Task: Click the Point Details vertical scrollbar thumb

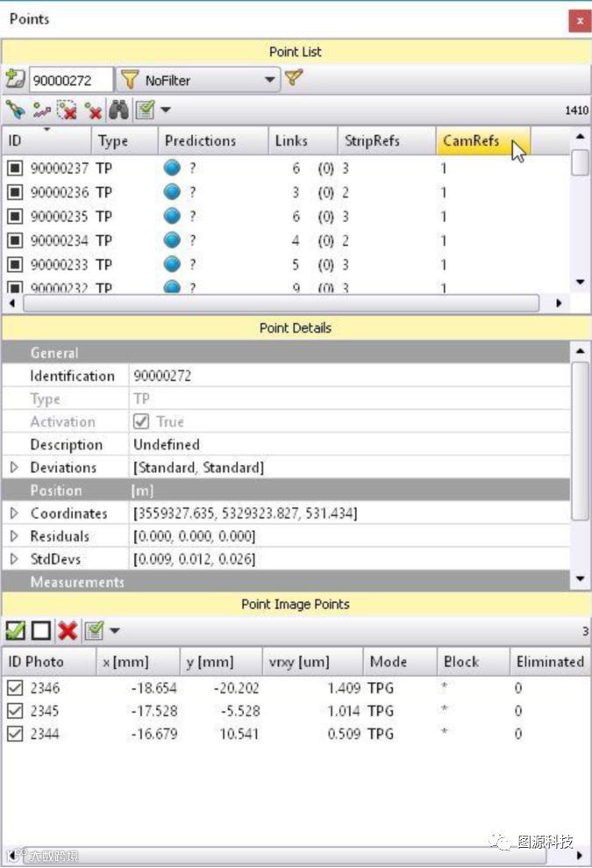Action: 580,441
